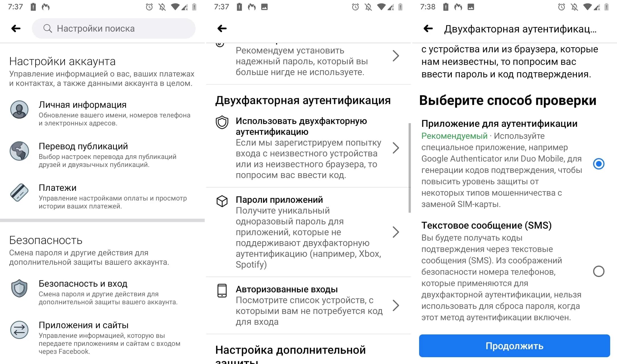
Task: Expand the two-factor authentication section
Action: coord(308,147)
